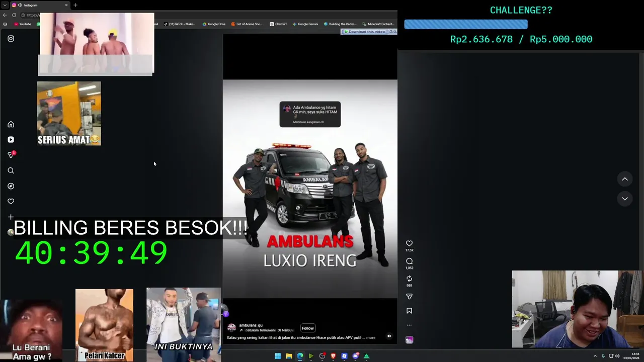Mute the reel audio

click(389, 336)
